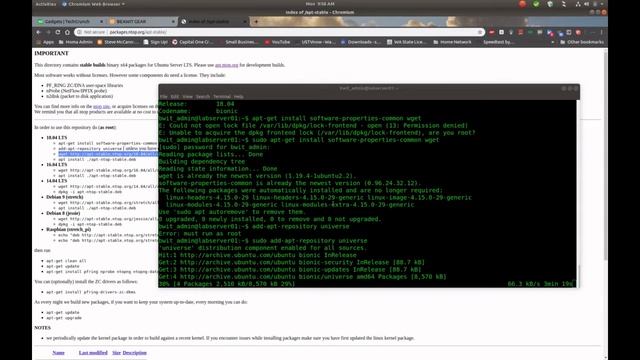The width and height of the screenshot is (640, 360).
Task: Open the Small Business bookmark
Action: tap(238, 42)
